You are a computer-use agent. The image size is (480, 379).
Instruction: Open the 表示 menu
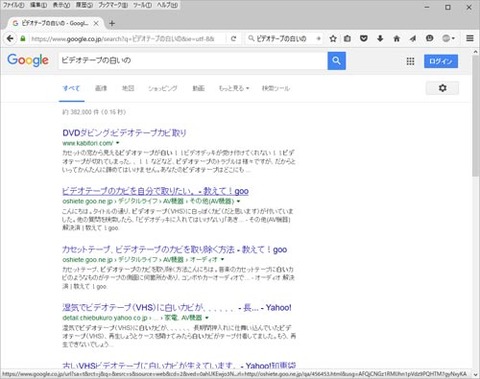click(x=61, y=5)
